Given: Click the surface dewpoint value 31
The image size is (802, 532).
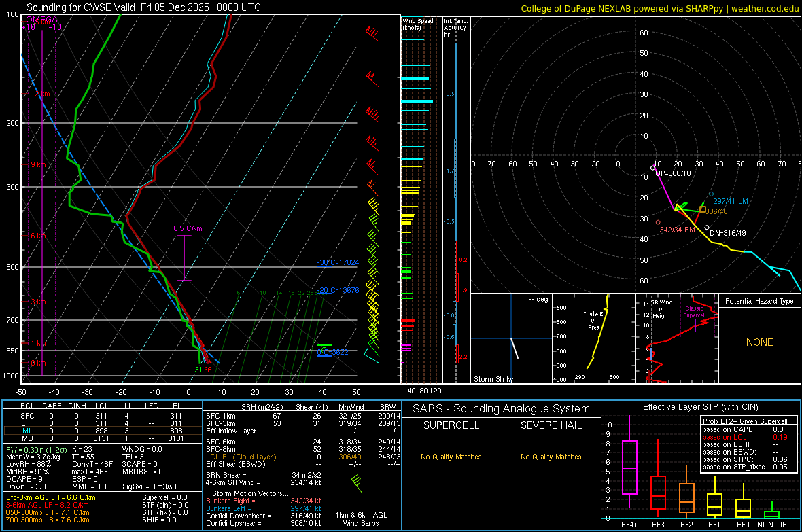Looking at the screenshot, I should (x=198, y=370).
